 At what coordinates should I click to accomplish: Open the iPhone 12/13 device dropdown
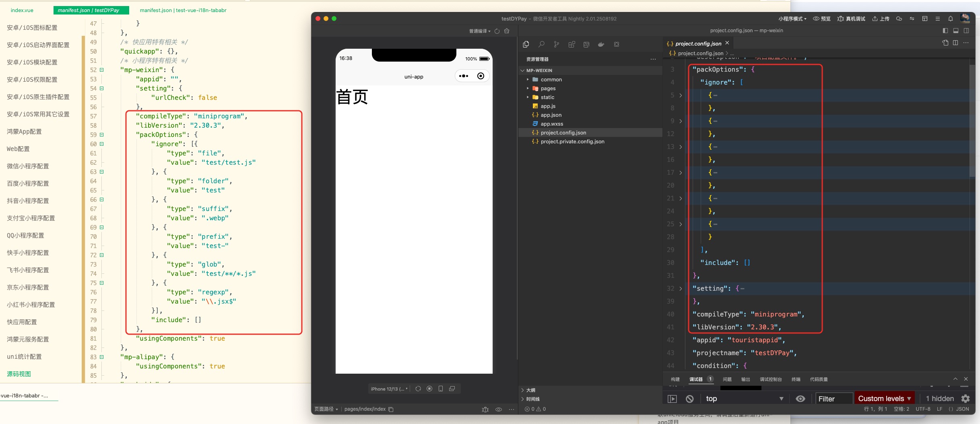[x=389, y=389]
